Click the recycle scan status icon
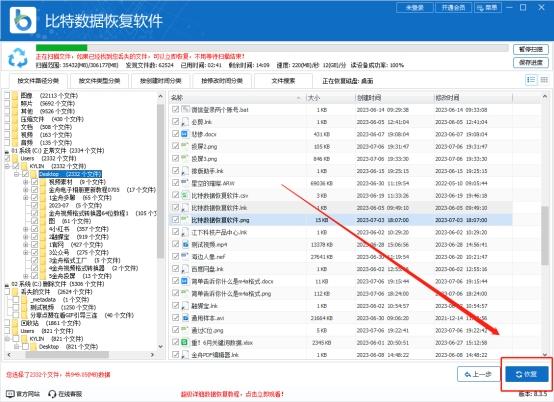This screenshot has height=402, width=554. (x=17, y=58)
